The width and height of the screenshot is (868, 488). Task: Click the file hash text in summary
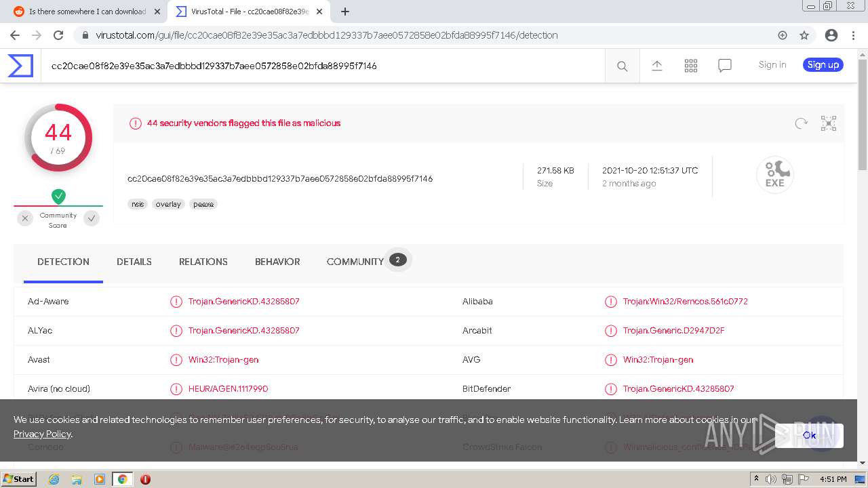[x=280, y=179]
